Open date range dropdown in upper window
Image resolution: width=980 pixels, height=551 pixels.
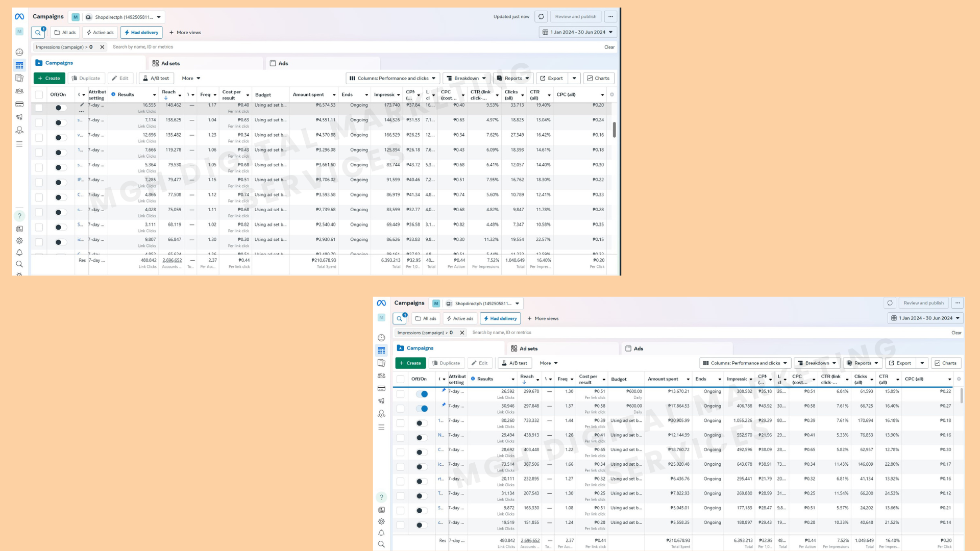578,32
